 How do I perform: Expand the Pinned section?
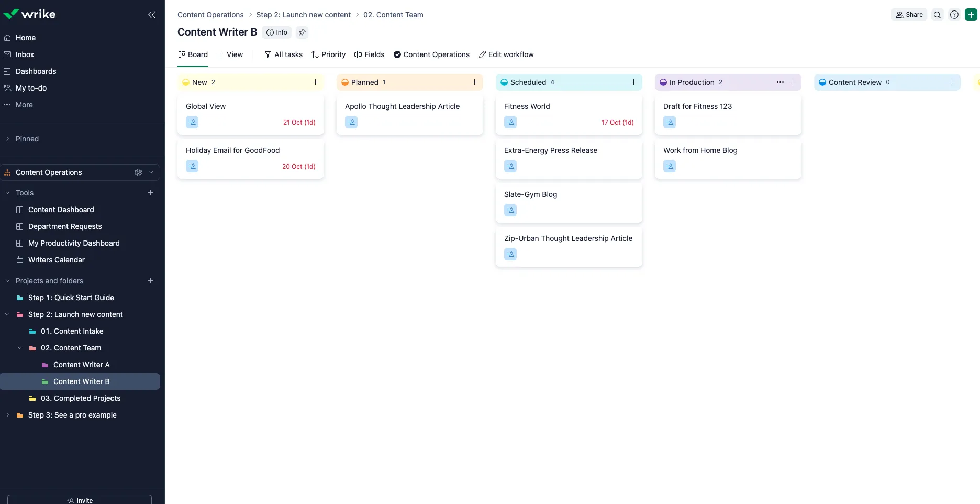[7, 139]
